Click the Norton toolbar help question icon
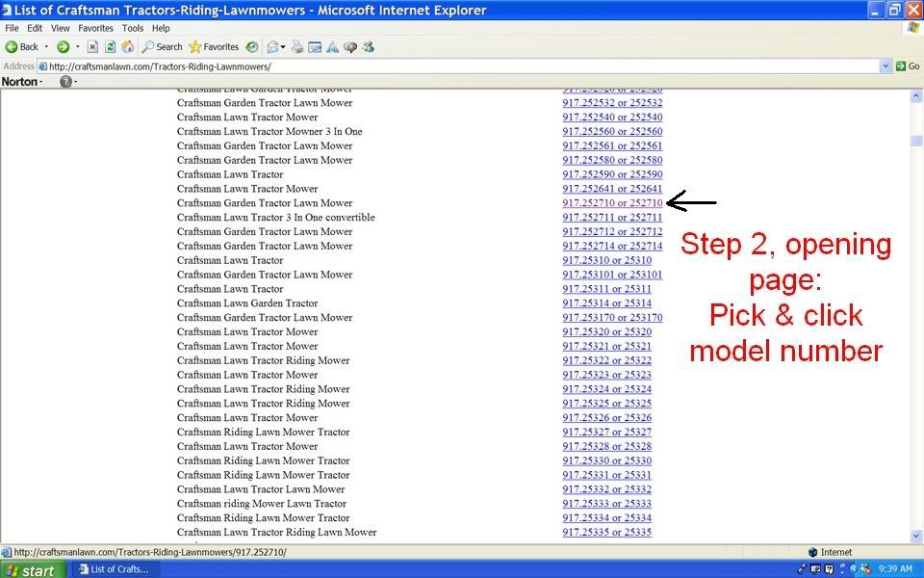This screenshot has width=924, height=578. (x=65, y=82)
